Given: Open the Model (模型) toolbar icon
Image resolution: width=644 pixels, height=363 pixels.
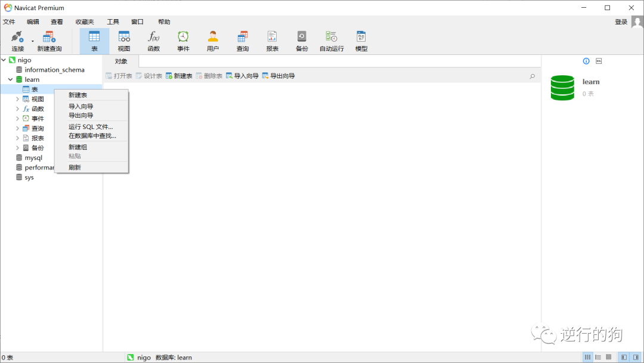Looking at the screenshot, I should 361,41.
